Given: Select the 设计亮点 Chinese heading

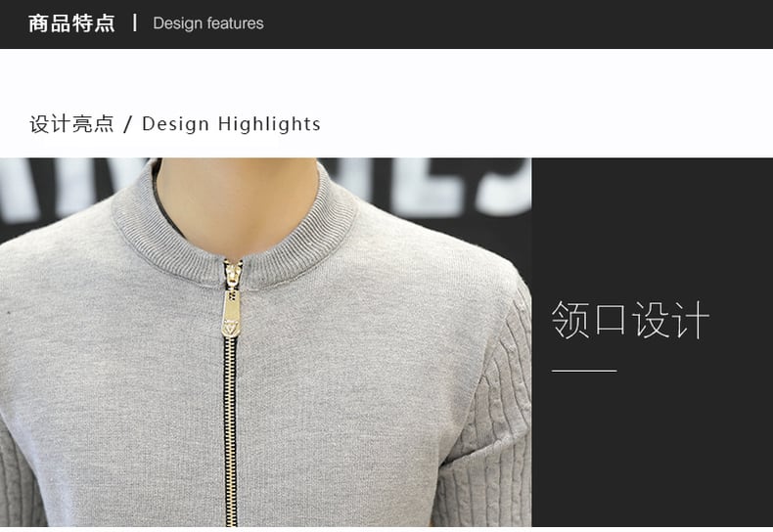Looking at the screenshot, I should (x=71, y=123).
